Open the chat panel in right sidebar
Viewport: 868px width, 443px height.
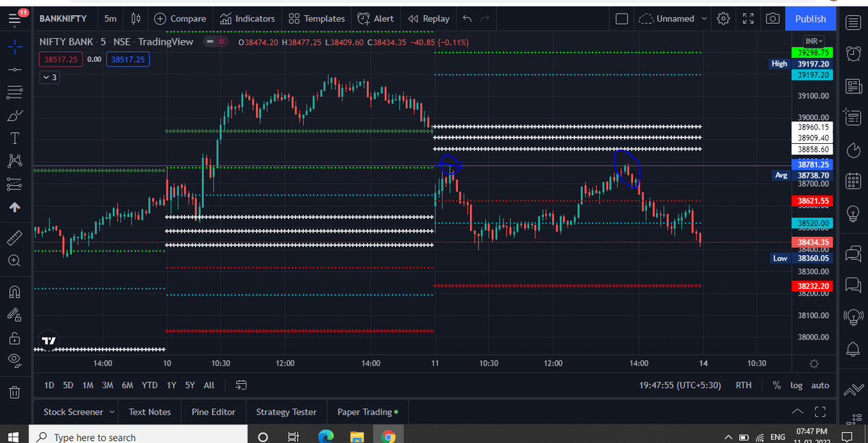pyautogui.click(x=853, y=252)
